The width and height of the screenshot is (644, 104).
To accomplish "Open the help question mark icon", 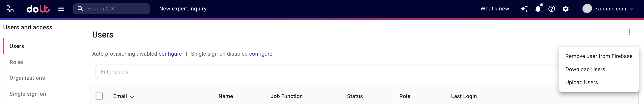I will pyautogui.click(x=551, y=9).
